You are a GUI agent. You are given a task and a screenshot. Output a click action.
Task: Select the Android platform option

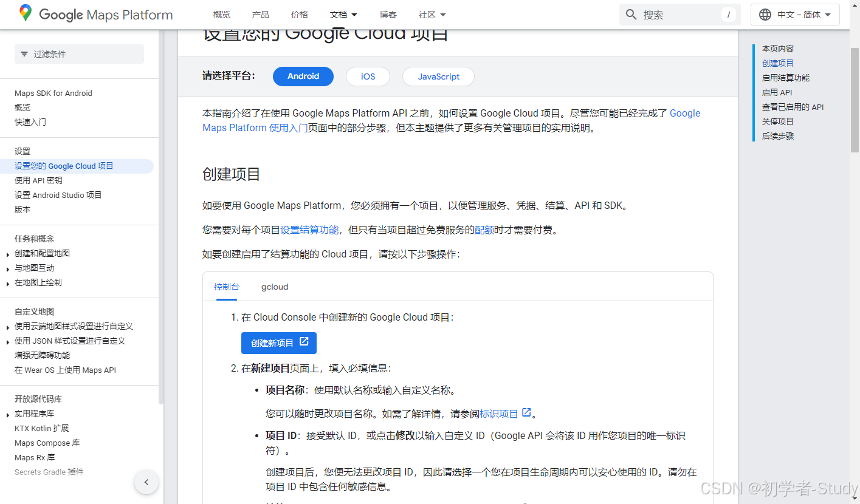click(303, 77)
